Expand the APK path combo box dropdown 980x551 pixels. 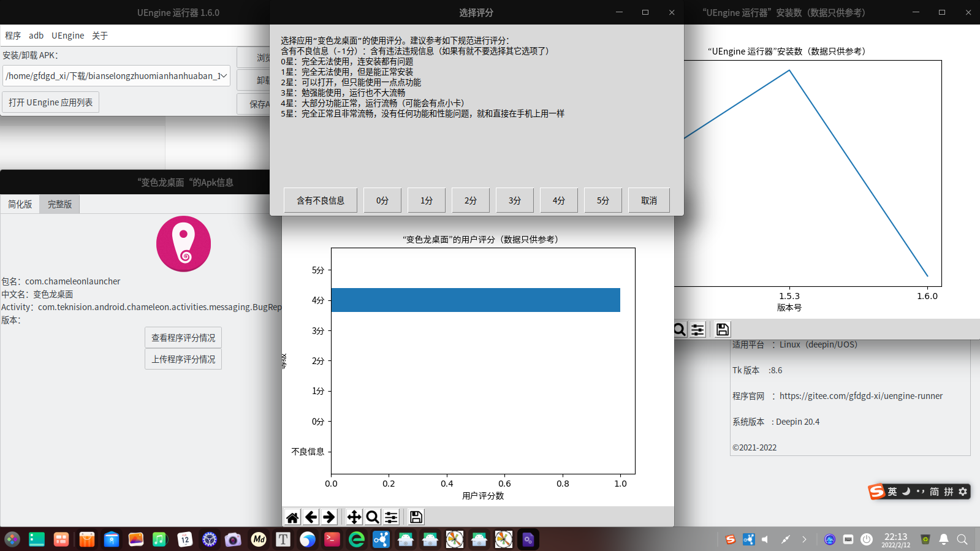point(223,76)
